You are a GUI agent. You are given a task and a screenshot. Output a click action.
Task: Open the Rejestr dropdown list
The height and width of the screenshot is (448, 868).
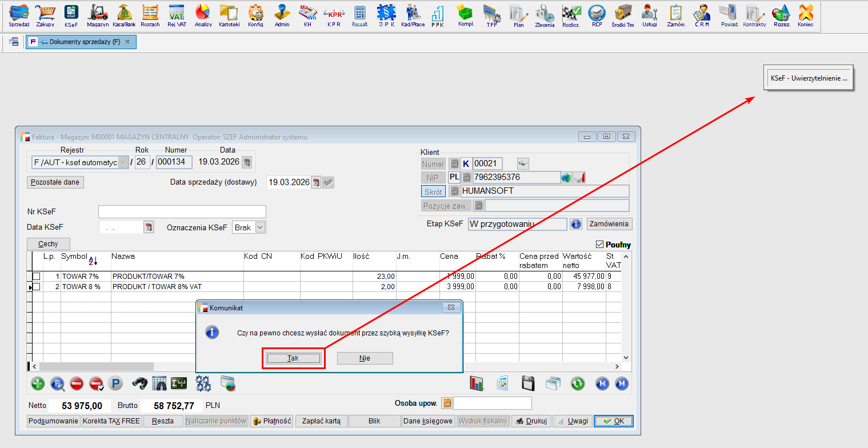point(123,162)
